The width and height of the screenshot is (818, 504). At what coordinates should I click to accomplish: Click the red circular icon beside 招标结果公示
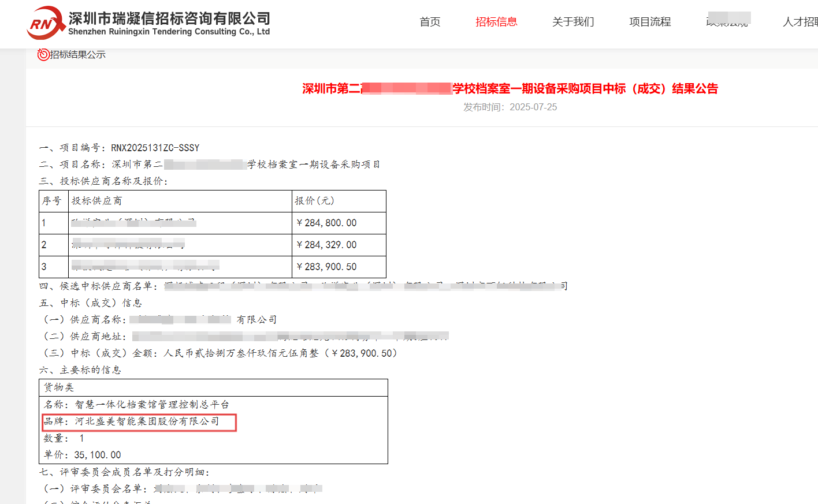[43, 54]
